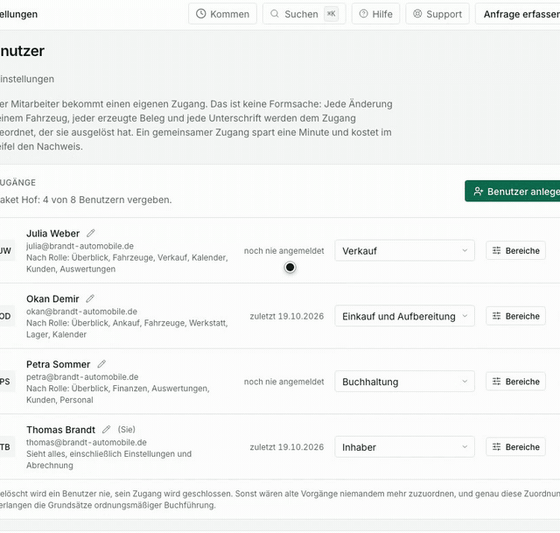
Task: Click the green Benutzer anlegen button
Action: (x=512, y=191)
